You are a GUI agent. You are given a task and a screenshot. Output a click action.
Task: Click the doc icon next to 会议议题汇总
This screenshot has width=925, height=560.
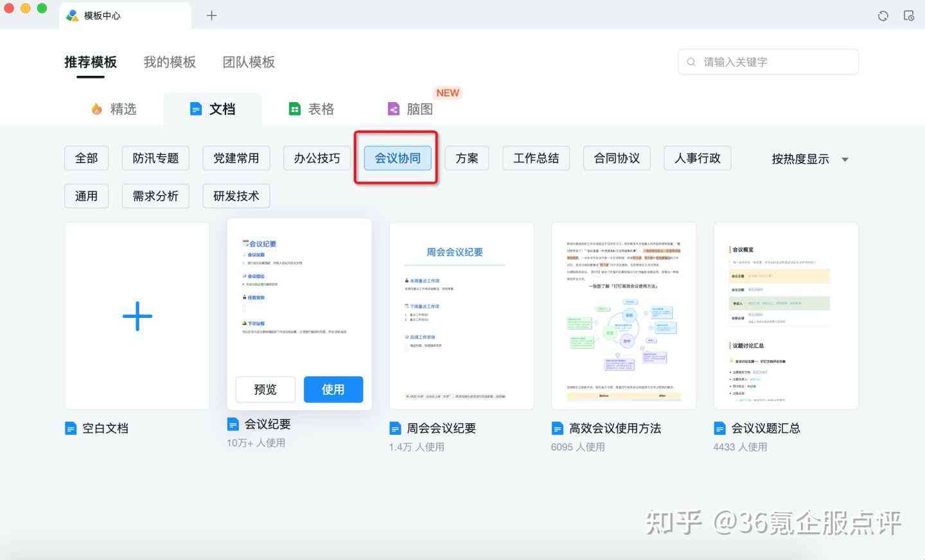720,428
